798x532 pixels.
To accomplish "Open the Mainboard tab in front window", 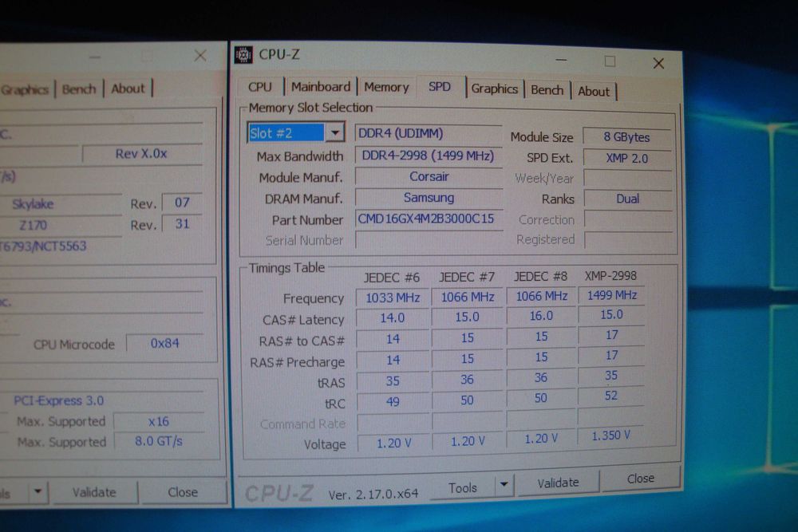I will pos(321,87).
